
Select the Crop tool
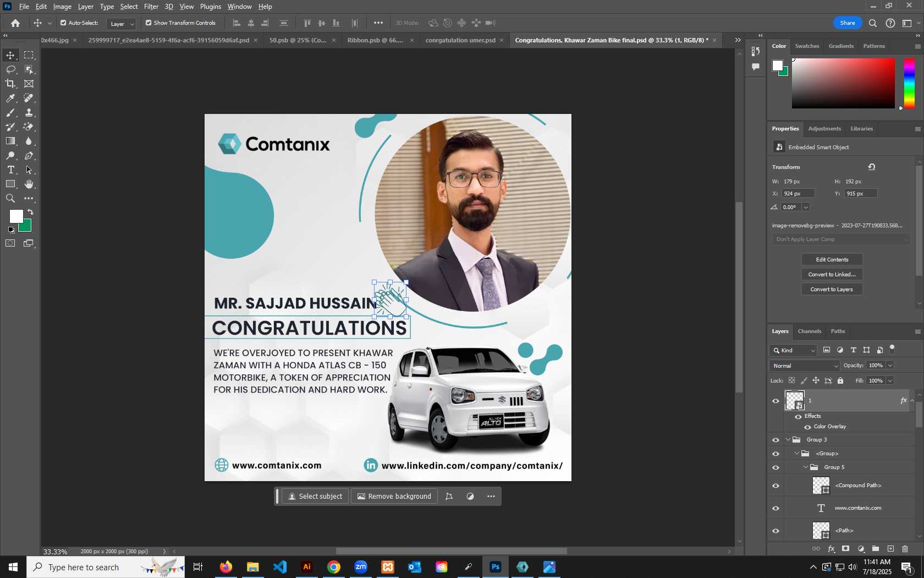[10, 84]
